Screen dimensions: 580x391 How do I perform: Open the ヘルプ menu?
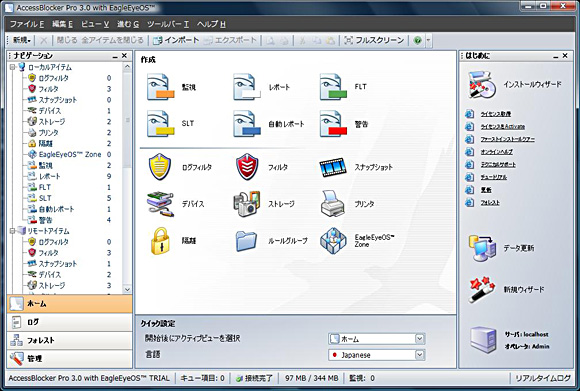[211, 24]
